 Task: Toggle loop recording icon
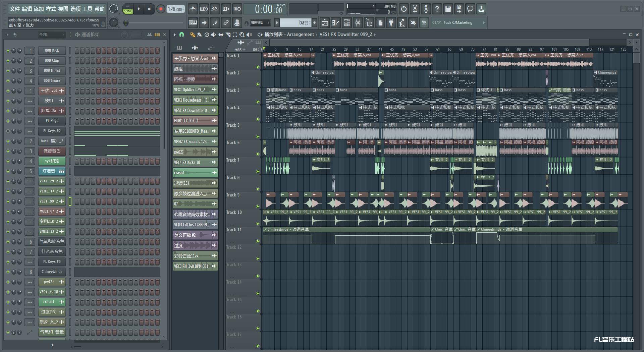click(237, 9)
